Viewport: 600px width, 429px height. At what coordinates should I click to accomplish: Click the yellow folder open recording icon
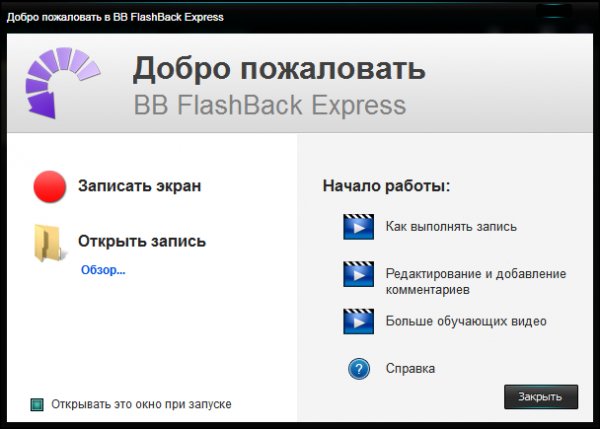tap(49, 243)
